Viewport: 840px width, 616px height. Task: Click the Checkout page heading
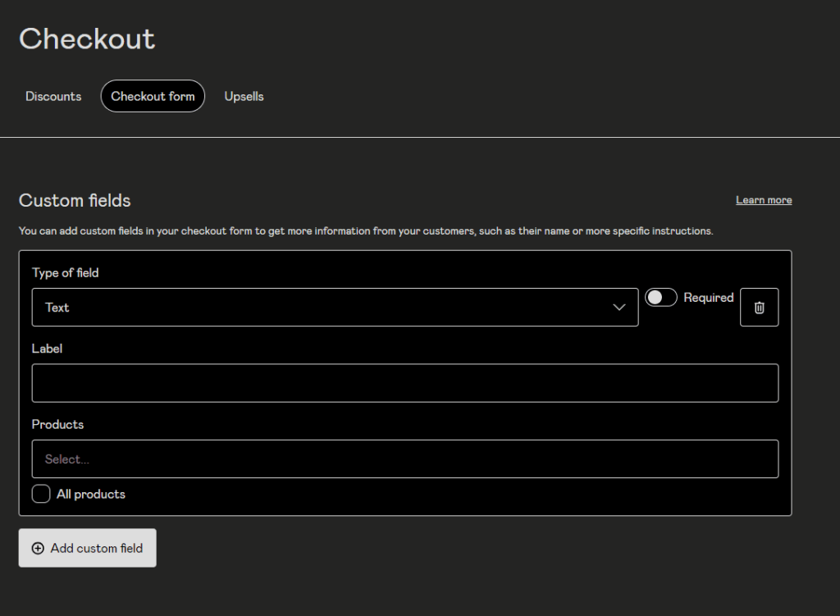point(87,39)
